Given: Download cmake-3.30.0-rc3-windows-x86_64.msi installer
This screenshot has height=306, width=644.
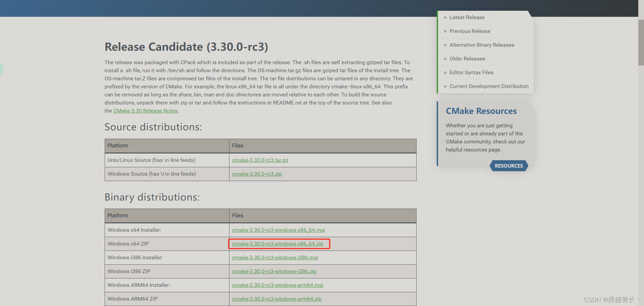Looking at the screenshot, I should 278,230.
